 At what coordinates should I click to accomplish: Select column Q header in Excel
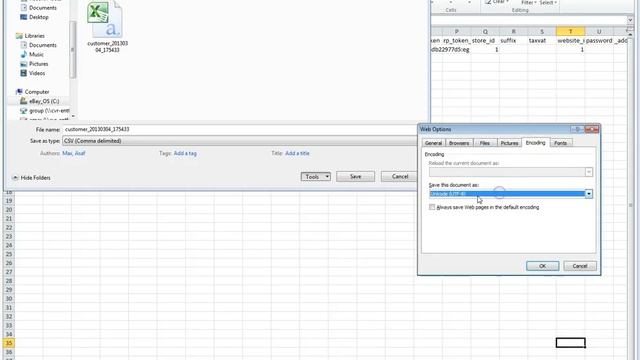(x=485, y=31)
